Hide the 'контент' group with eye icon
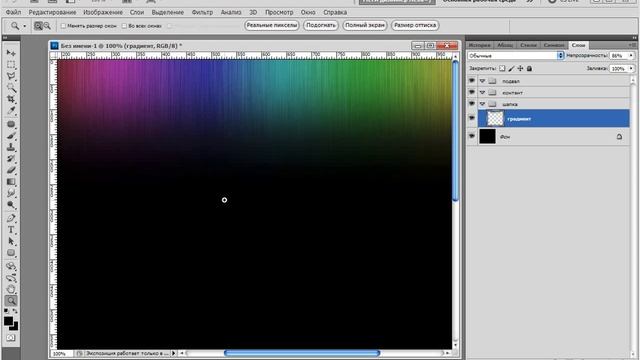 coord(472,92)
